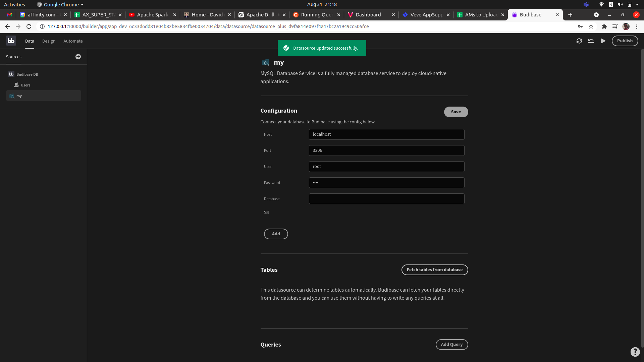Screen dimensions: 644x362
Task: Open Chrome extensions puzzle icon
Action: tap(604, 26)
